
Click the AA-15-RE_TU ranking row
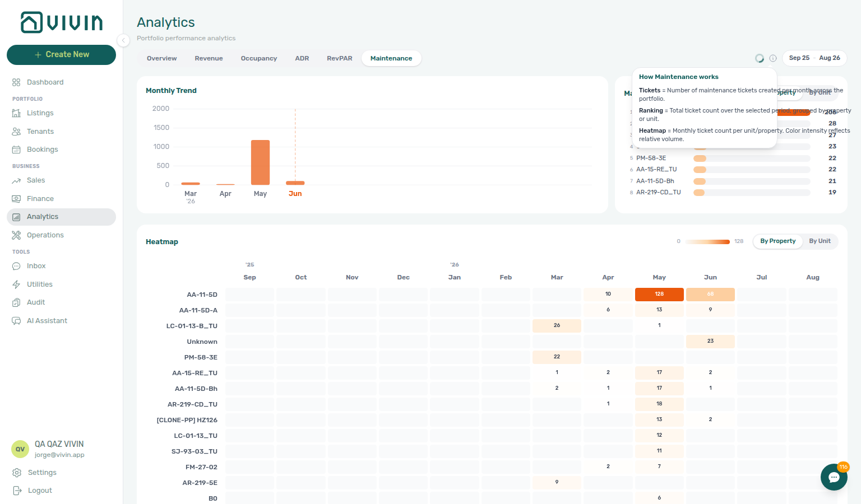coord(733,170)
